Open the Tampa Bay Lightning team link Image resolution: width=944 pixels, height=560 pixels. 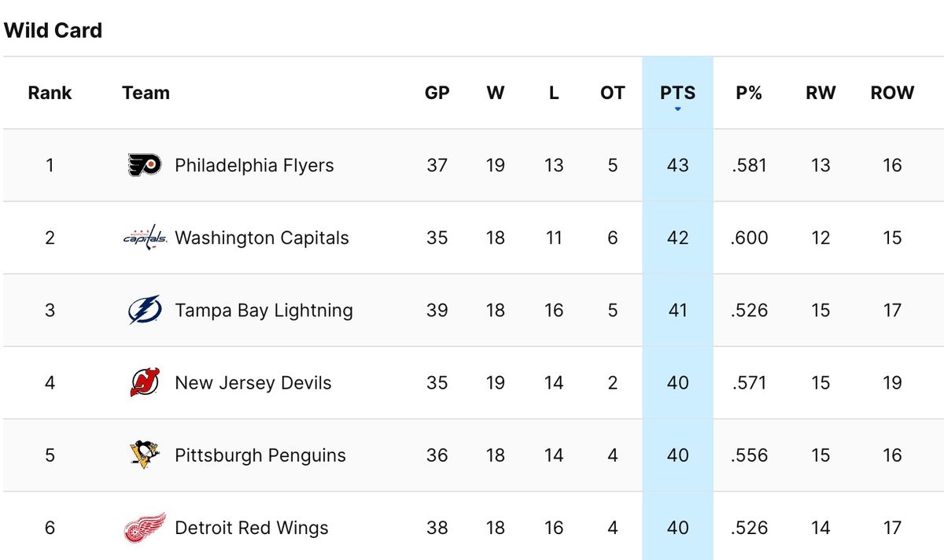pos(264,310)
